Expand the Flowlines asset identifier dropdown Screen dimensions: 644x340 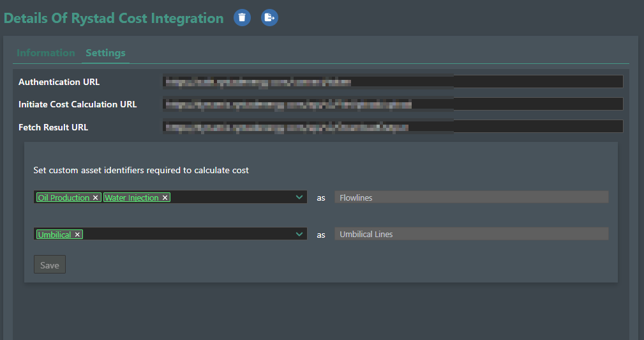tap(299, 197)
